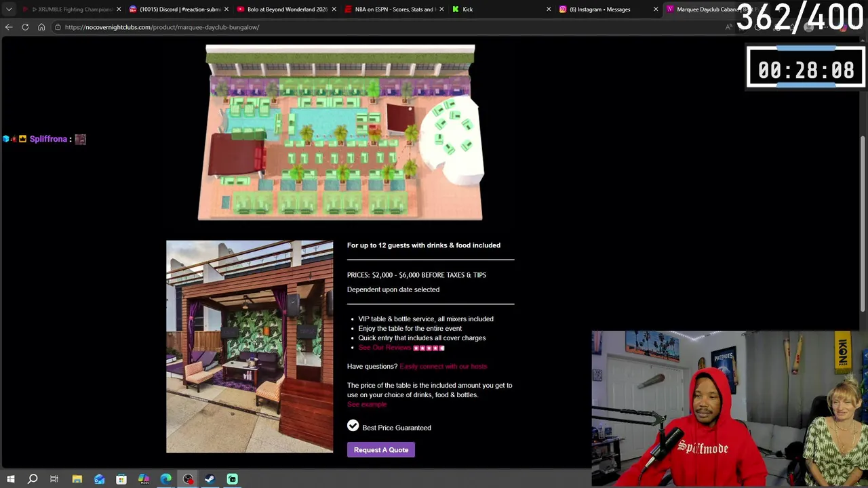868x488 pixels.
Task: Click the address bar URL field
Action: 387,27
